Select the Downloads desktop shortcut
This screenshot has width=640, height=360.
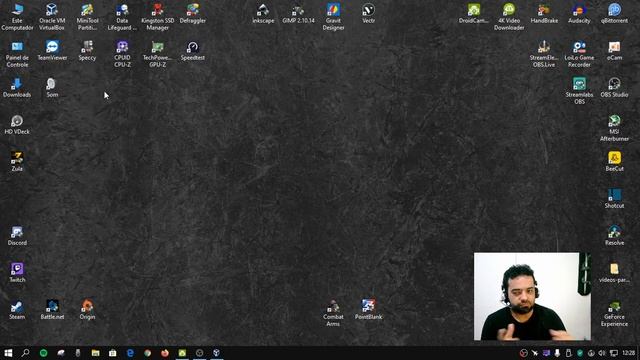(x=17, y=88)
